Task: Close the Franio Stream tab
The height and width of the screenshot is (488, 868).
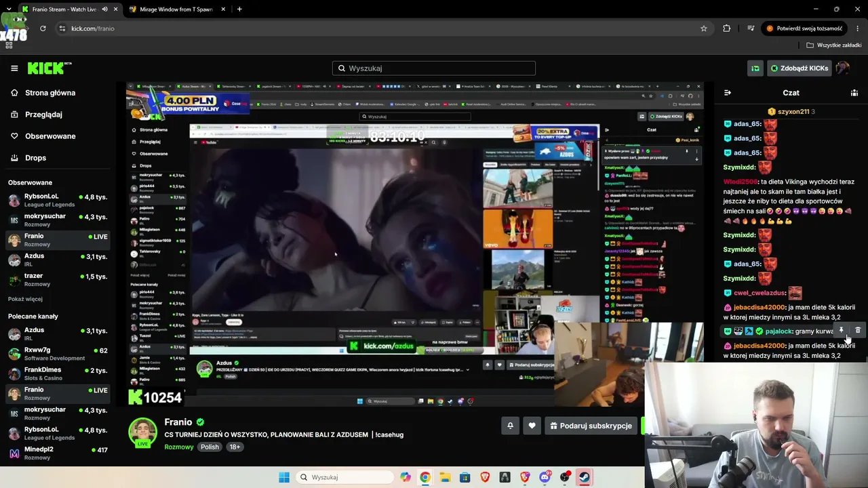Action: tap(116, 9)
